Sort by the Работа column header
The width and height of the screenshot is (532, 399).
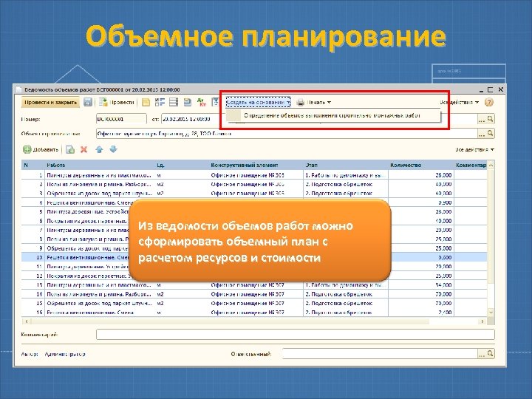[x=100, y=166]
